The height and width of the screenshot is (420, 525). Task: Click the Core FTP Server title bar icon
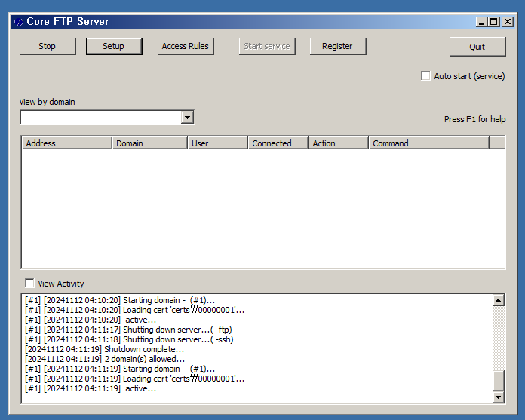point(18,22)
